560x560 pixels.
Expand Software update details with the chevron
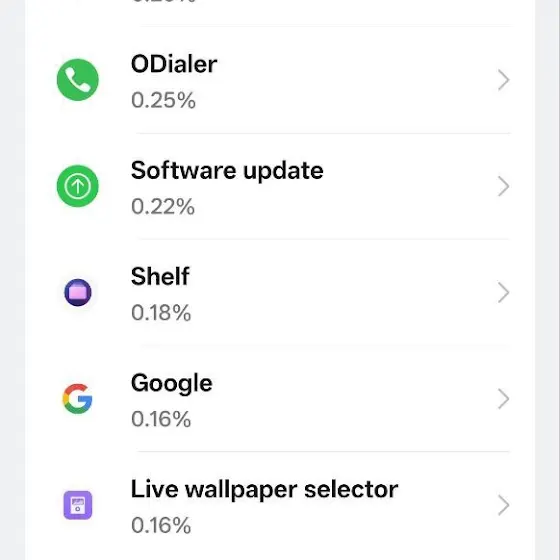pyautogui.click(x=504, y=186)
